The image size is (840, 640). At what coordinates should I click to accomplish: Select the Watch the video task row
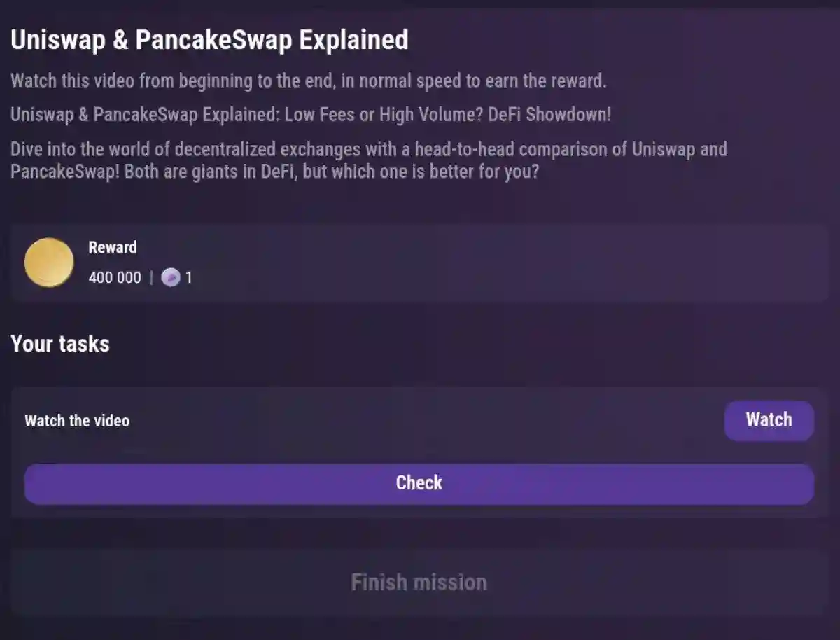point(78,420)
